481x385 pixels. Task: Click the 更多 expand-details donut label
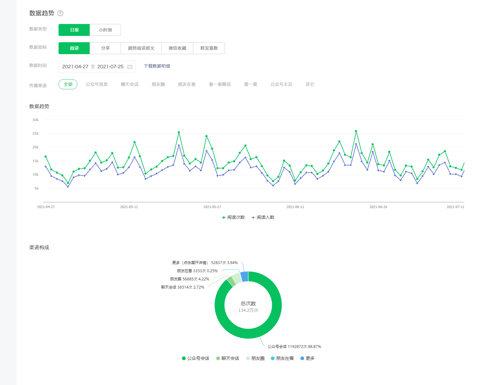pyautogui.click(x=205, y=263)
